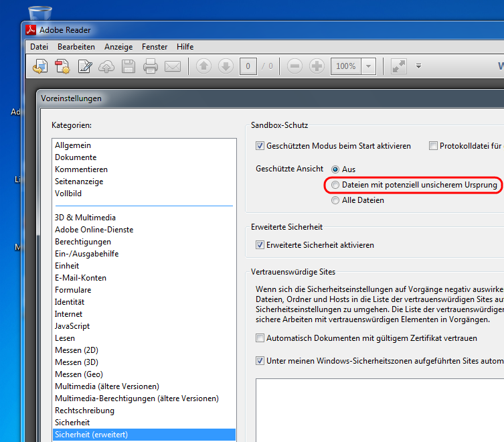Click the Open file toolbar icon

pyautogui.click(x=40, y=66)
